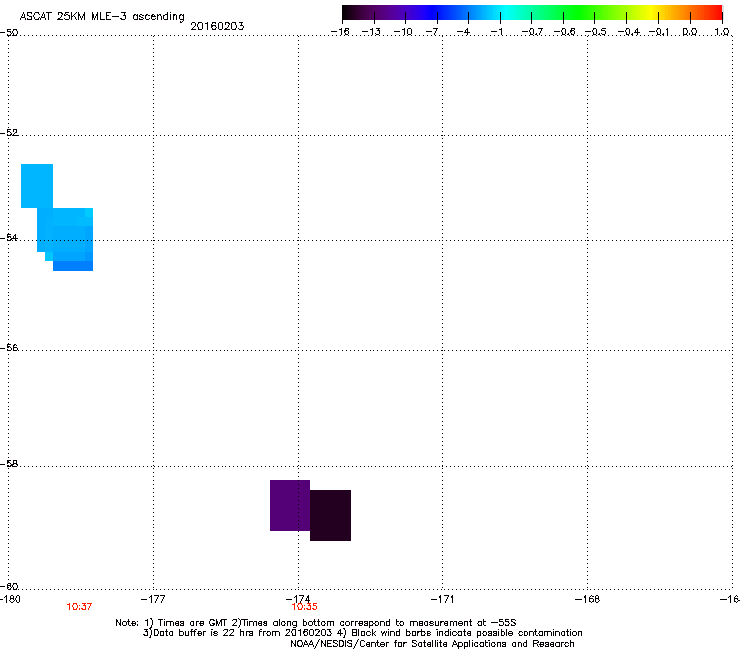Click the -174 longitude axis label
Screen dimensions: 740x650
click(x=298, y=599)
